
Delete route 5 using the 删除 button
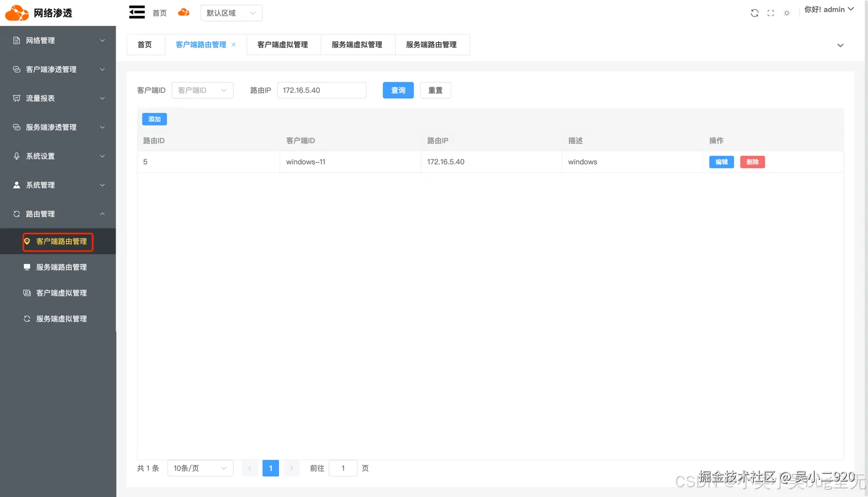pos(752,162)
